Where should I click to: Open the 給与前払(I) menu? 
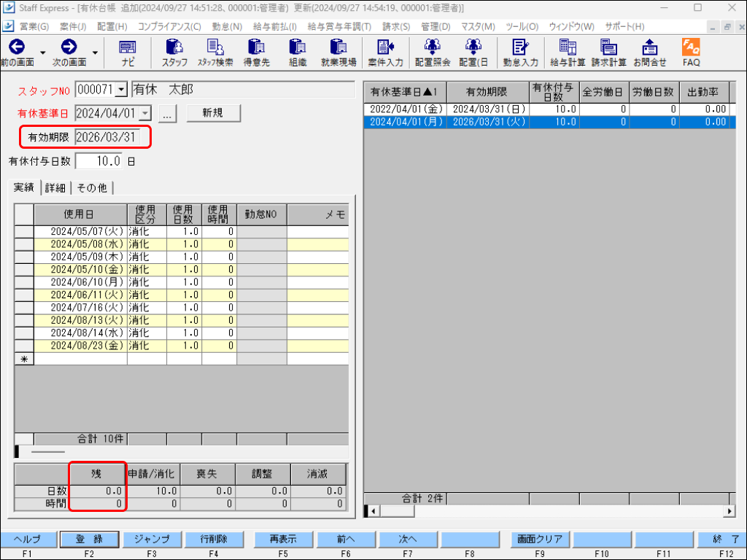[x=274, y=27]
